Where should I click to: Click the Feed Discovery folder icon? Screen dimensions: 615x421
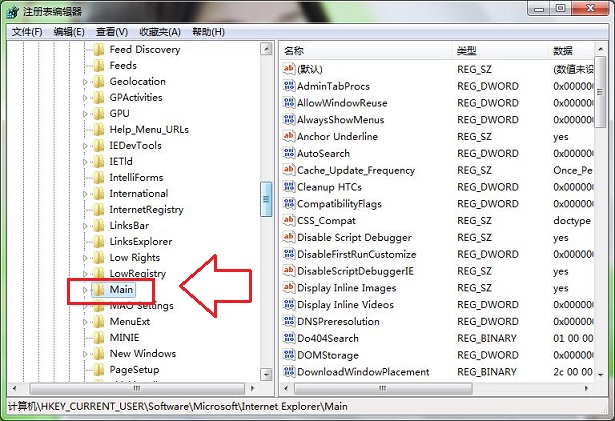(x=99, y=50)
